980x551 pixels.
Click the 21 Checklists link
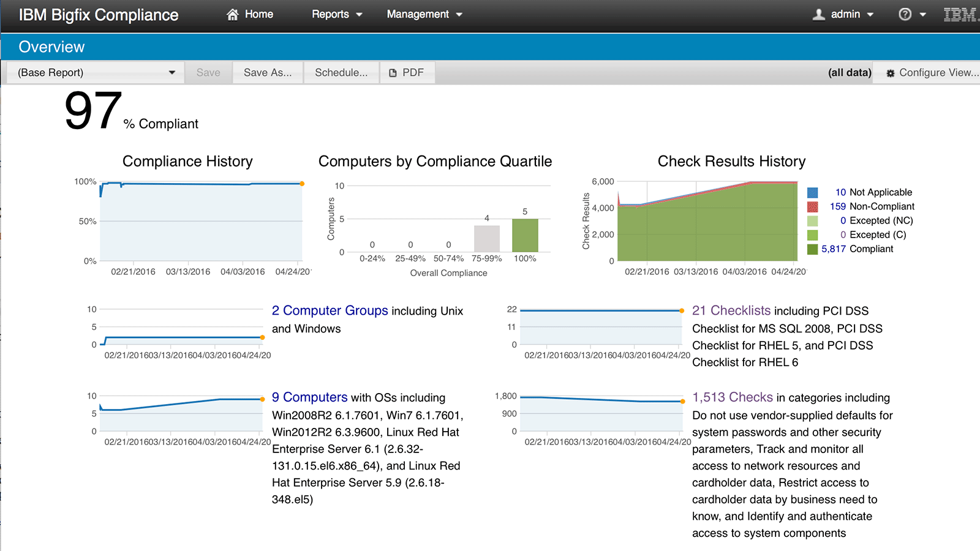coord(731,310)
